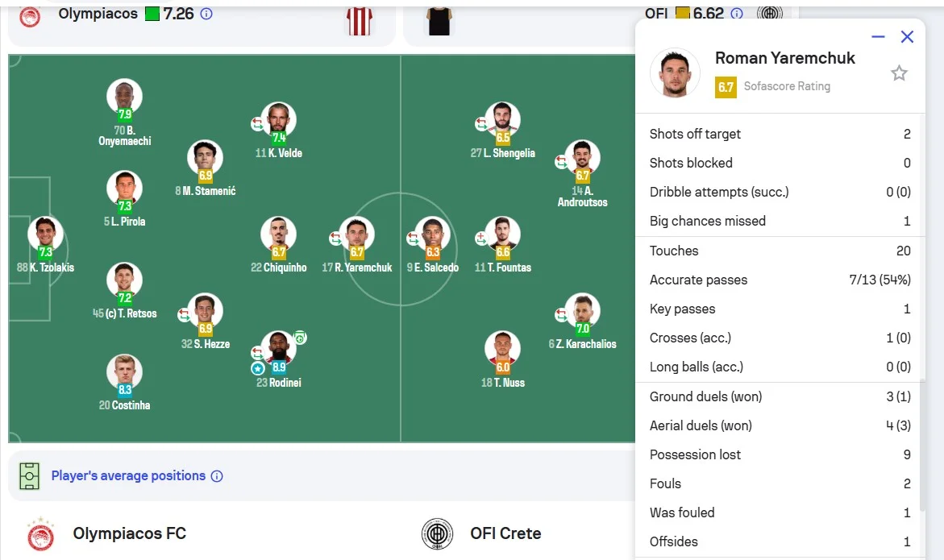The width and height of the screenshot is (944, 560).
Task: Minimize the Roman Yaremchuk stats popup
Action: click(878, 37)
